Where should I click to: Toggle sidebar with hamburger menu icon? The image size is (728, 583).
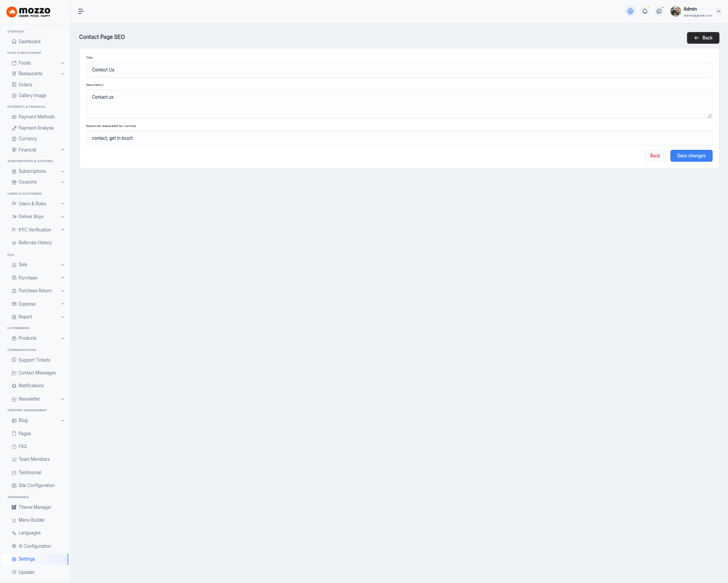coord(81,11)
